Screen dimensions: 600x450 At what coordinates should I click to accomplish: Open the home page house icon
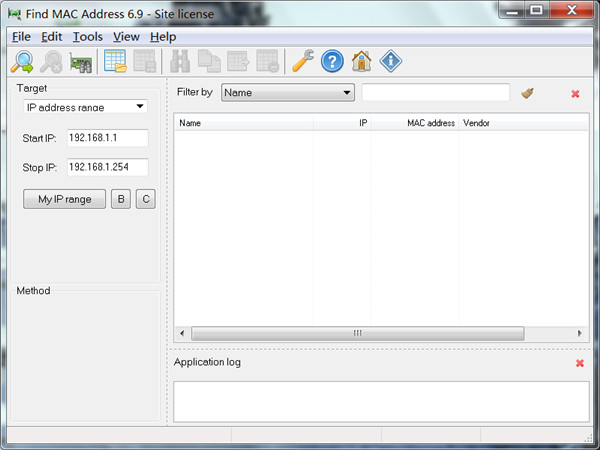(x=361, y=61)
